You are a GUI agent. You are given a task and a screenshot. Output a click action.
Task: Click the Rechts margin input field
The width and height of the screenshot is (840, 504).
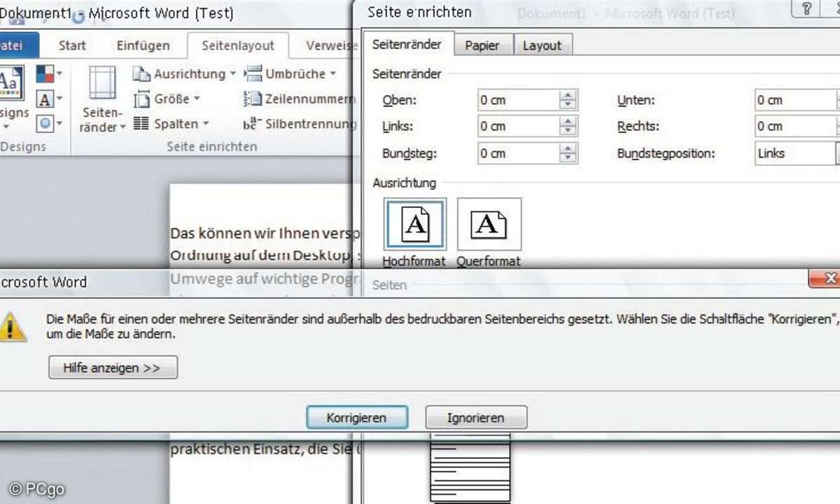(794, 127)
